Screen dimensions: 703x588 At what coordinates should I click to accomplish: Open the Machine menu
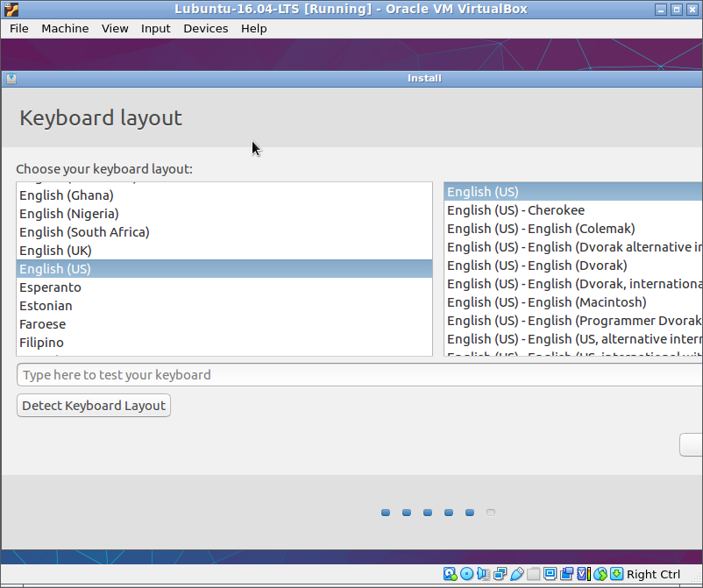[65, 29]
